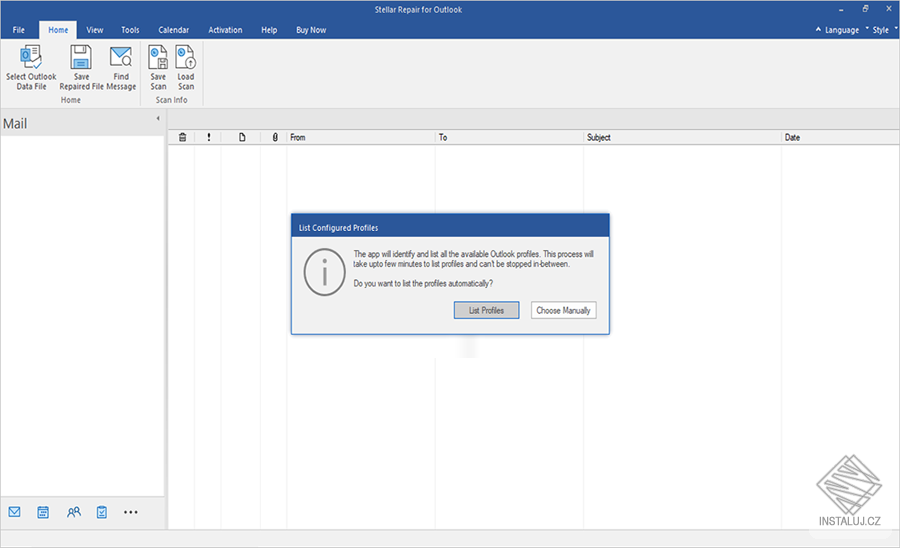Viewport: 900px width, 548px height.
Task: Sort by the item type document column
Action: [x=242, y=137]
